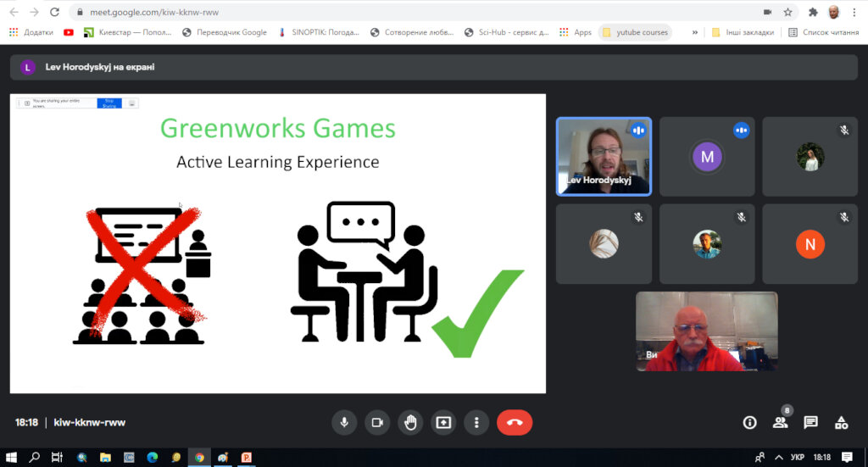The height and width of the screenshot is (467, 868).
Task: Open the Інші закладки bookmarks folder
Action: 743,32
